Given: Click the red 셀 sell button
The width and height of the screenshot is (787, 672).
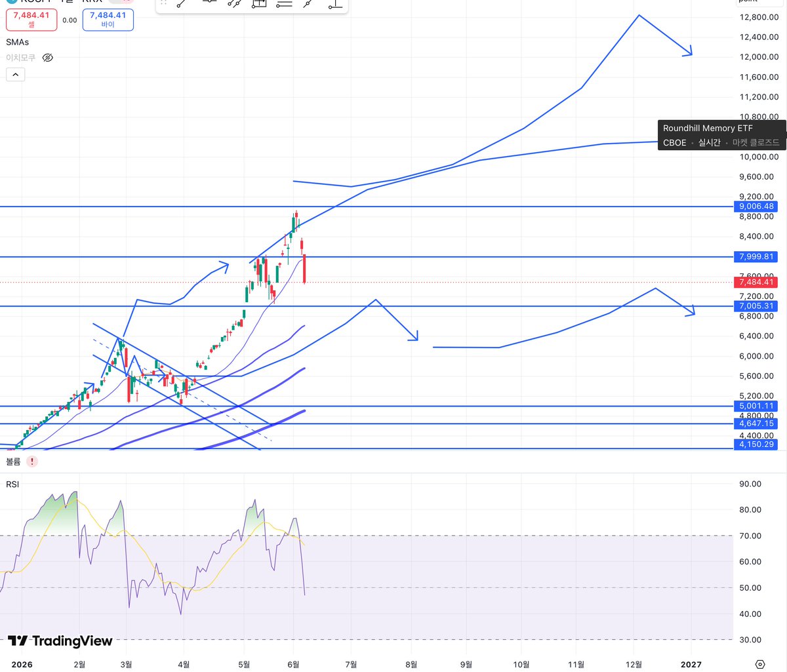Looking at the screenshot, I should tap(31, 20).
